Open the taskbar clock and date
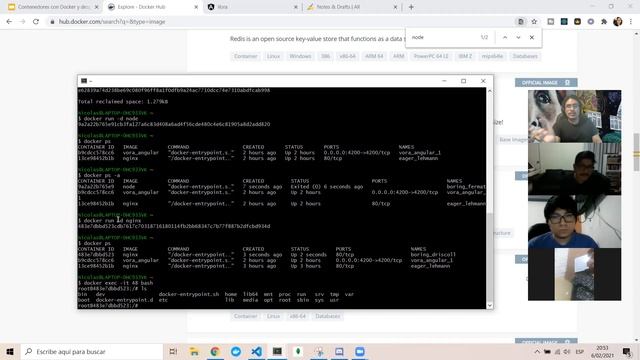Screen dimensions: 640x360 [602, 351]
